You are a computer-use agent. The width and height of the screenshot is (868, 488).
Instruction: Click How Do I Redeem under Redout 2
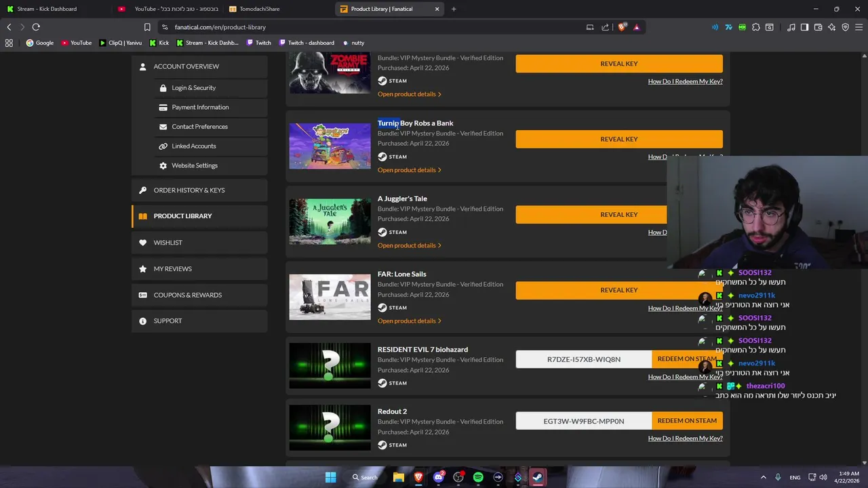[685, 439]
